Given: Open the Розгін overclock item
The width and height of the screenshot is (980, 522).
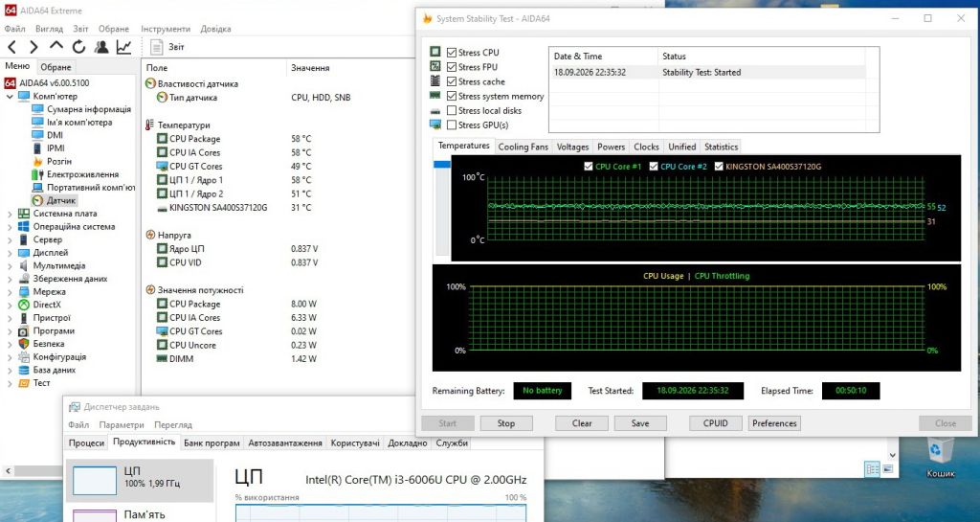Looking at the screenshot, I should pyautogui.click(x=59, y=161).
